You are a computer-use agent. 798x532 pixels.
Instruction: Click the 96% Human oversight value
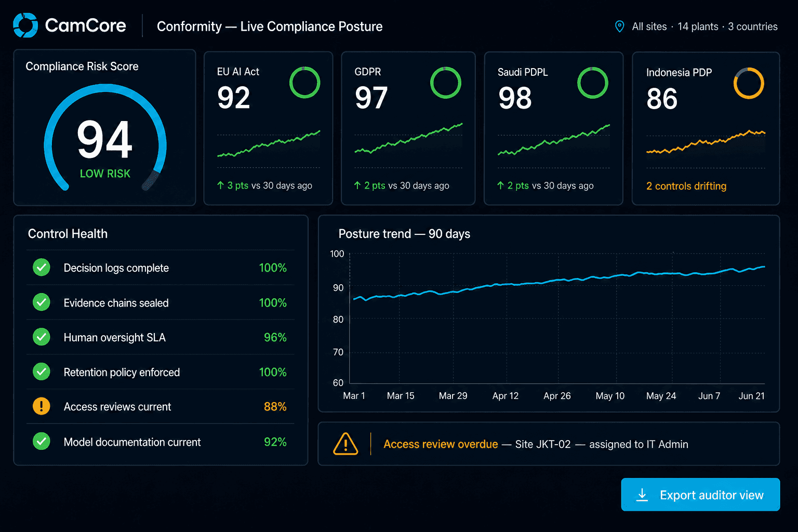275,337
